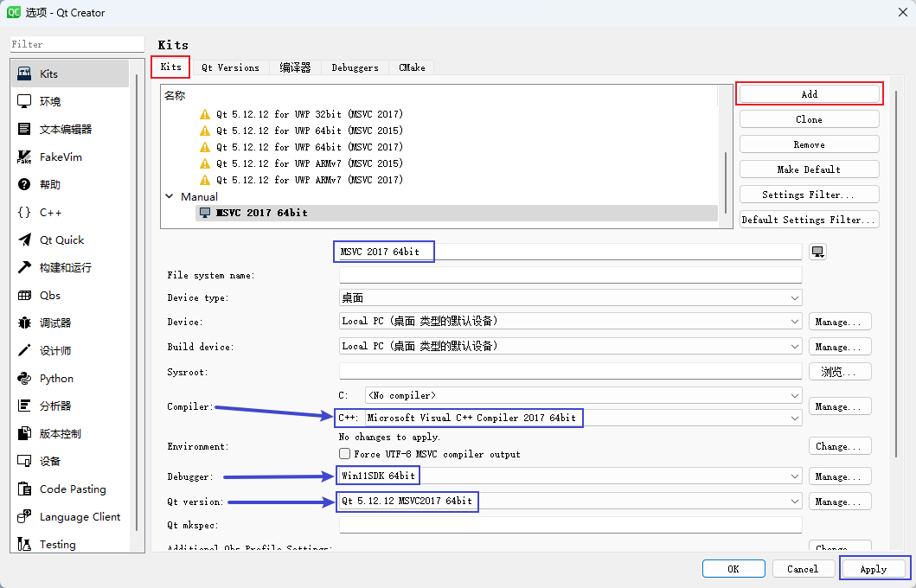Click the File system name input field

click(571, 275)
